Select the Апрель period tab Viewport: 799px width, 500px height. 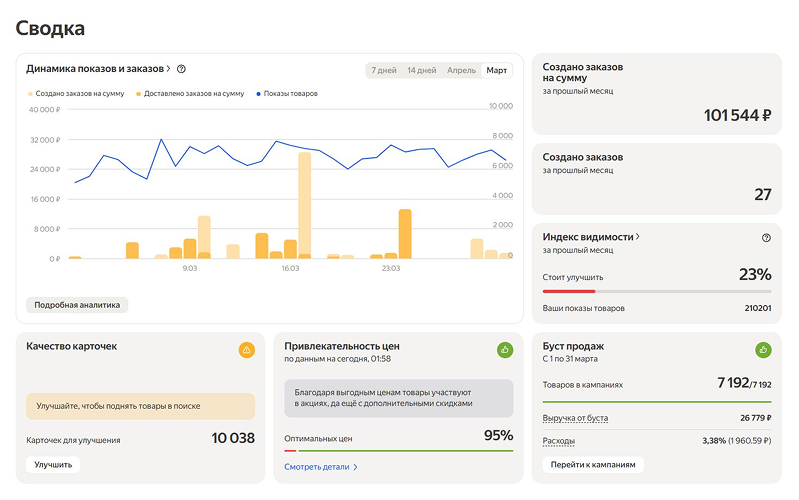click(x=461, y=70)
